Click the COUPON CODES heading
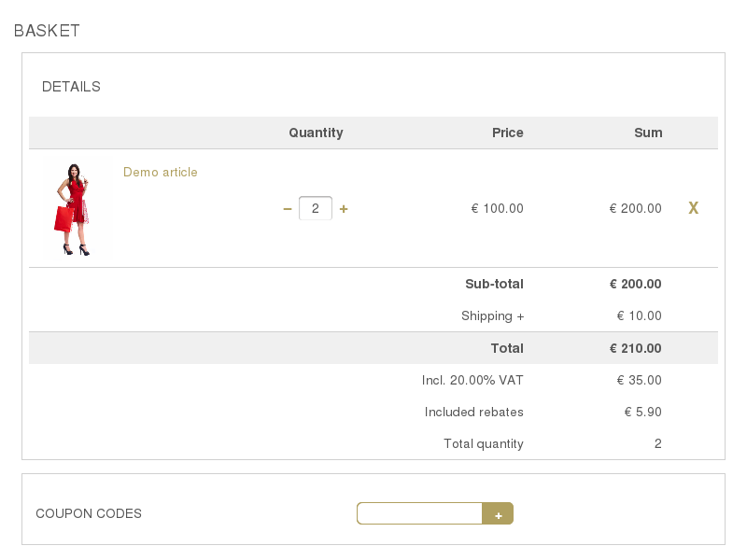This screenshot has height=560, width=747. pos(89,513)
